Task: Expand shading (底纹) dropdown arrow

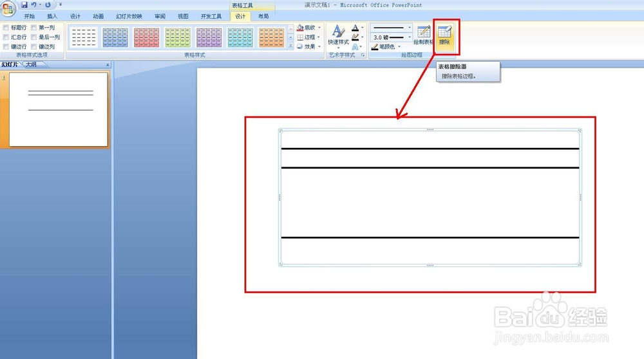Action: point(319,28)
